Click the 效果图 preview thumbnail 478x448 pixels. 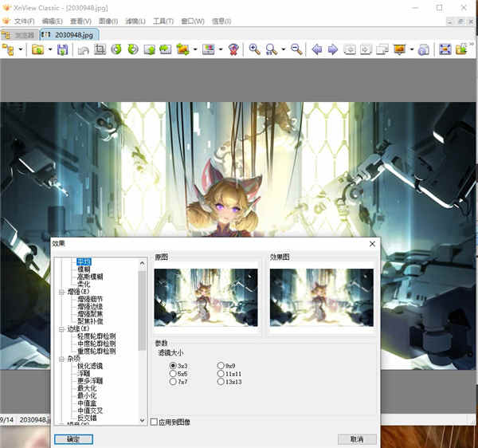(322, 297)
